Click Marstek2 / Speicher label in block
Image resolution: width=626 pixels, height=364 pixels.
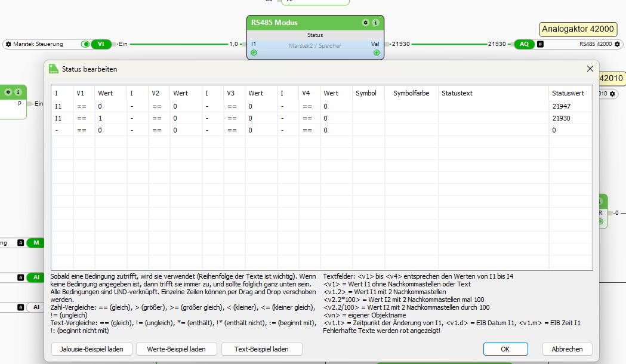click(315, 46)
